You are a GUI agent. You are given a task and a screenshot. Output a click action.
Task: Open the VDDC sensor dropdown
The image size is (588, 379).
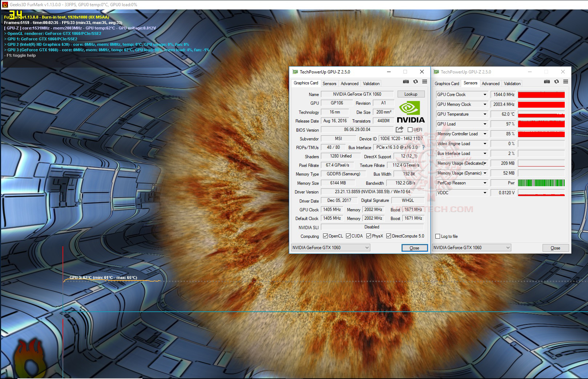(x=484, y=193)
